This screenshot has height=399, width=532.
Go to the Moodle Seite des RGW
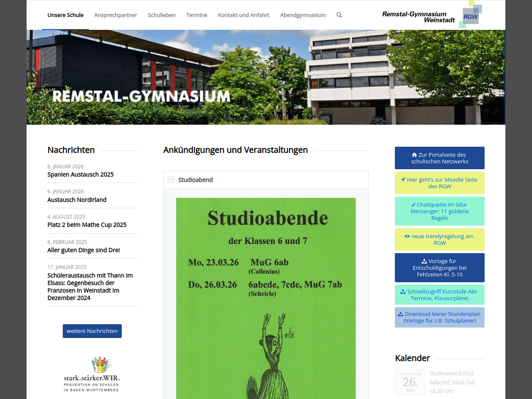[439, 183]
